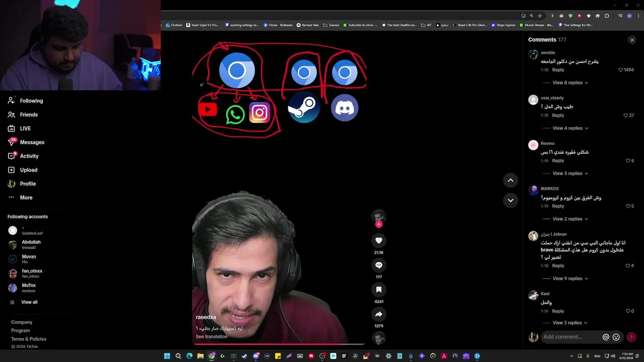This screenshot has height=362, width=644.
Task: Open LIVE in sidebar
Action: click(x=19, y=128)
